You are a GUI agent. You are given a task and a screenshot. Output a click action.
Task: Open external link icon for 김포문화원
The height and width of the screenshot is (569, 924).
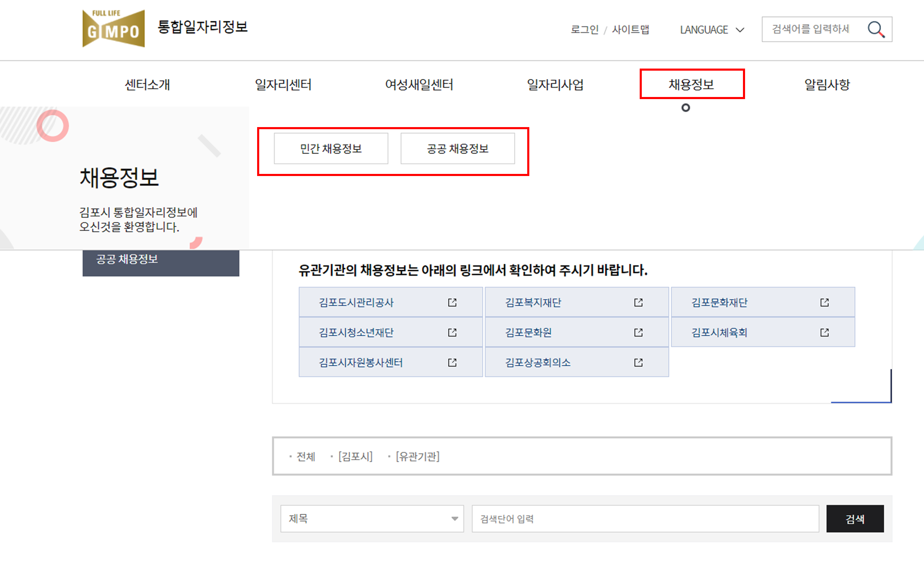pyautogui.click(x=638, y=332)
